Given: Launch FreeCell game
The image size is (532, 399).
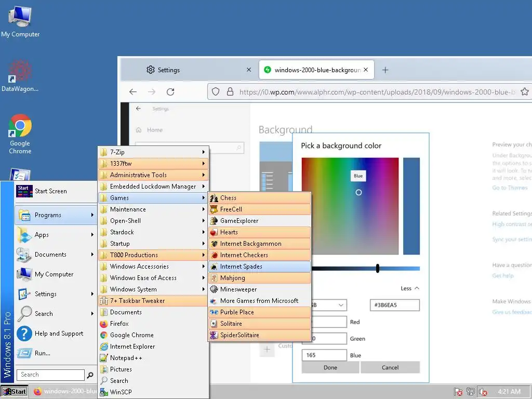Looking at the screenshot, I should point(260,209).
